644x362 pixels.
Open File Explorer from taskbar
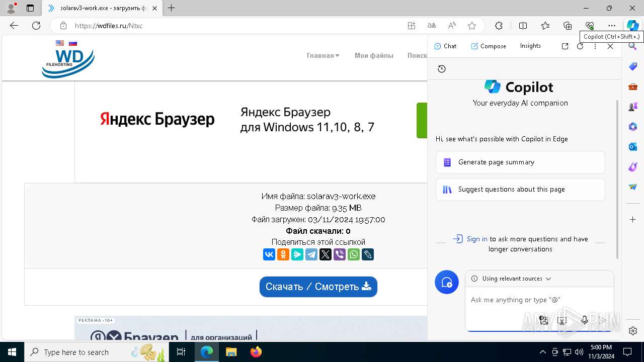[x=231, y=352]
